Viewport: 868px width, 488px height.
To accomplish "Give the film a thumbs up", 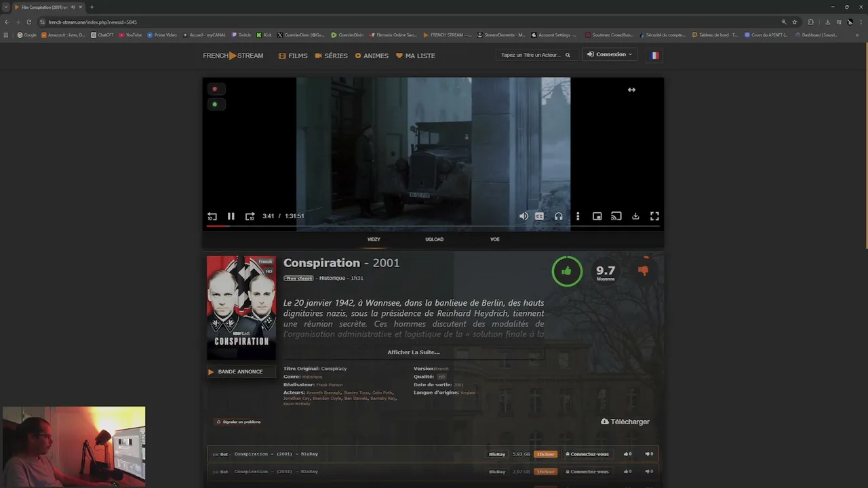I will click(567, 271).
